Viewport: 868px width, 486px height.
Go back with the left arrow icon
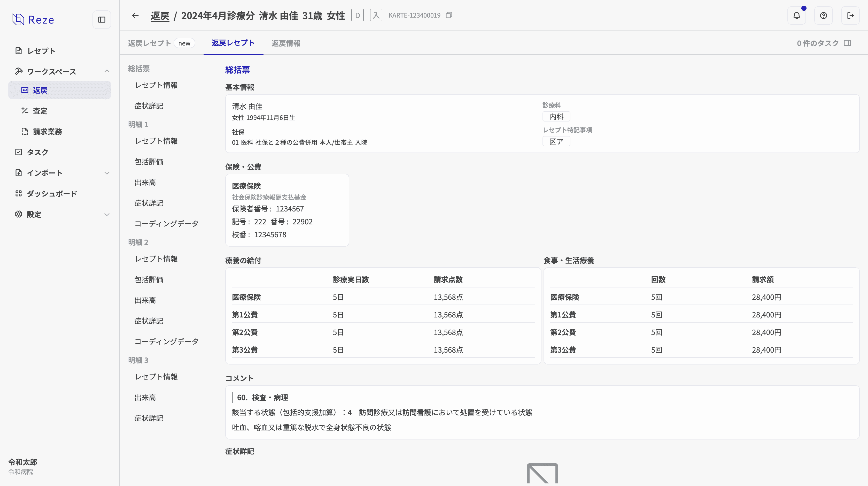135,16
